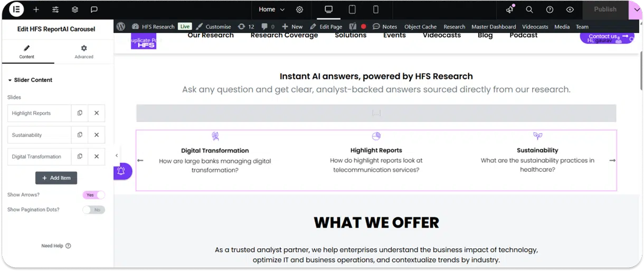Image resolution: width=644 pixels, height=271 pixels.
Task: Switch to tablet preview mode
Action: 352,10
